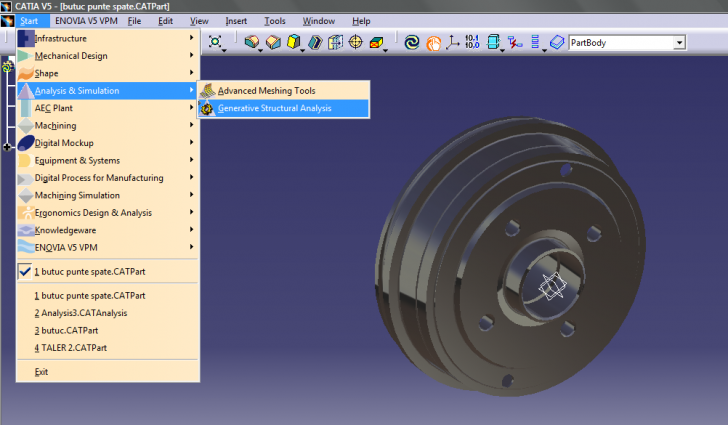The image size is (728, 425).
Task: Click the Mean Dimensions 10.1/10.0 icon
Action: 472,42
